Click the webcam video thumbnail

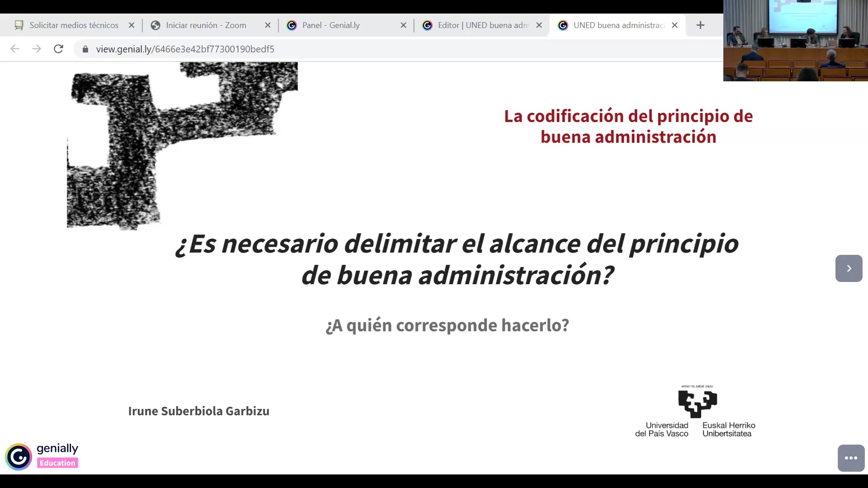tap(795, 41)
